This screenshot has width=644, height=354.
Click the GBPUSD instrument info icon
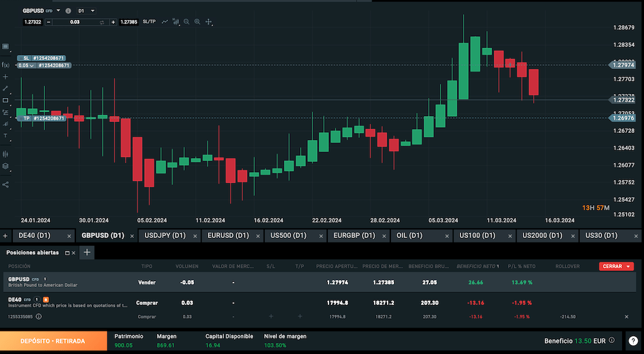[68, 11]
